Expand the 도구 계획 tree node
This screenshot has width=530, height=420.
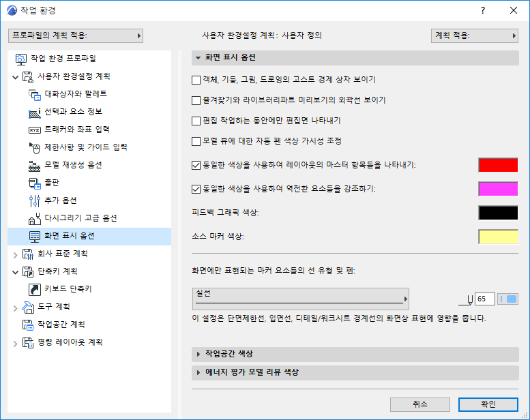[15, 307]
